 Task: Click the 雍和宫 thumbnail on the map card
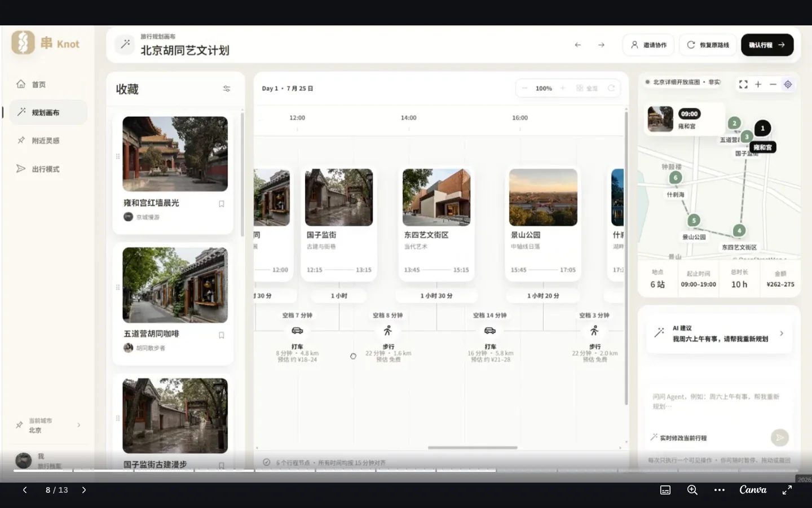660,119
